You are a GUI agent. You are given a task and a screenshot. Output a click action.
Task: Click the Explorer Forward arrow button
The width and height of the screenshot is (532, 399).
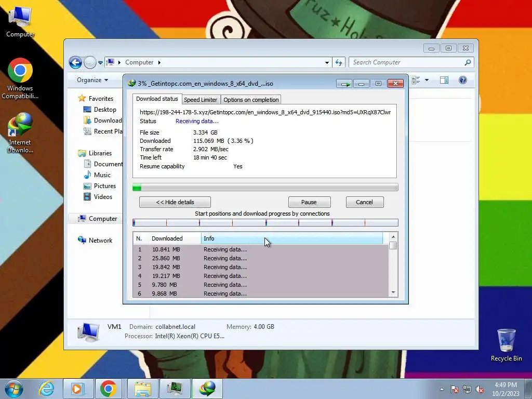pos(90,62)
